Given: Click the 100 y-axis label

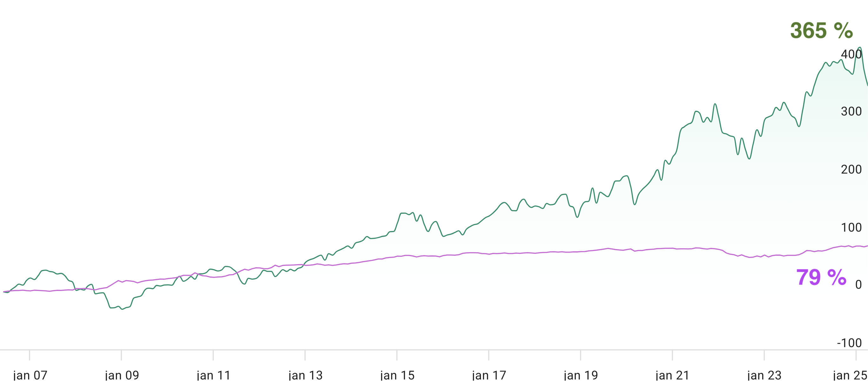Looking at the screenshot, I should pos(851,228).
